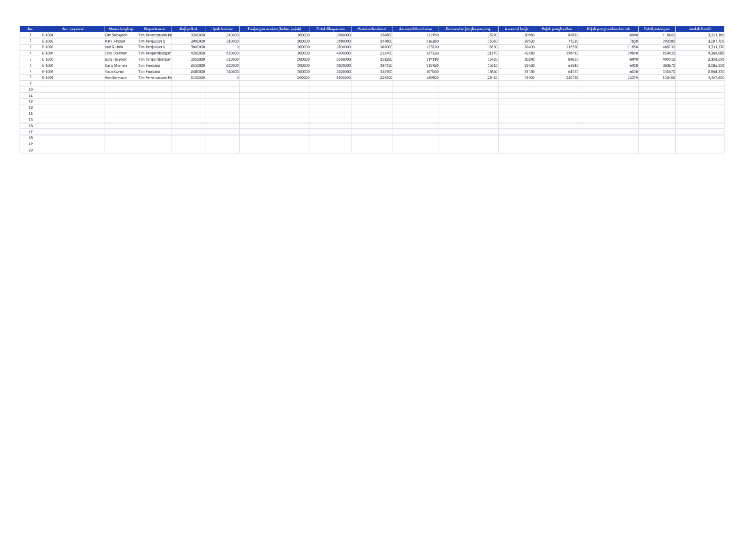756x535 pixels.
Task: Select row number 20 cell
Action: point(30,150)
